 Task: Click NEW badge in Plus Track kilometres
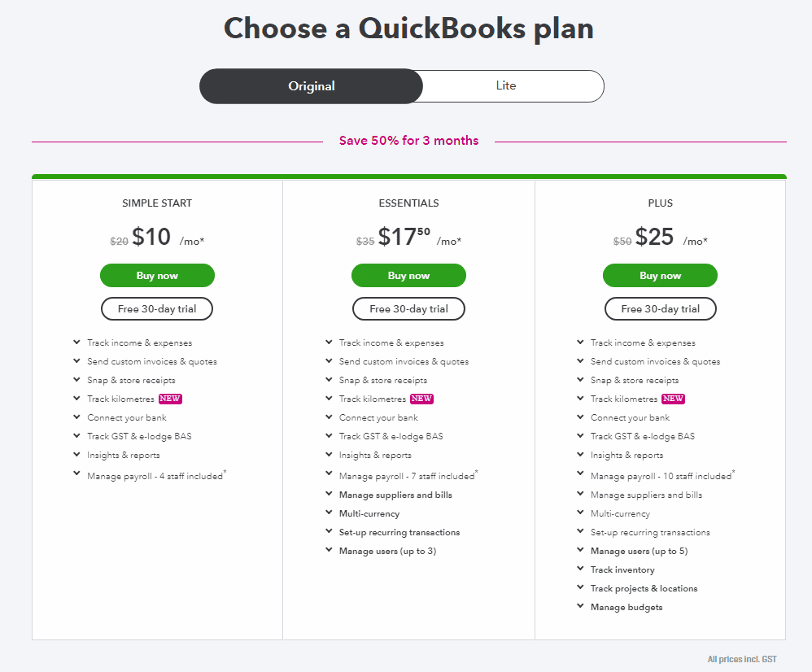[673, 399]
